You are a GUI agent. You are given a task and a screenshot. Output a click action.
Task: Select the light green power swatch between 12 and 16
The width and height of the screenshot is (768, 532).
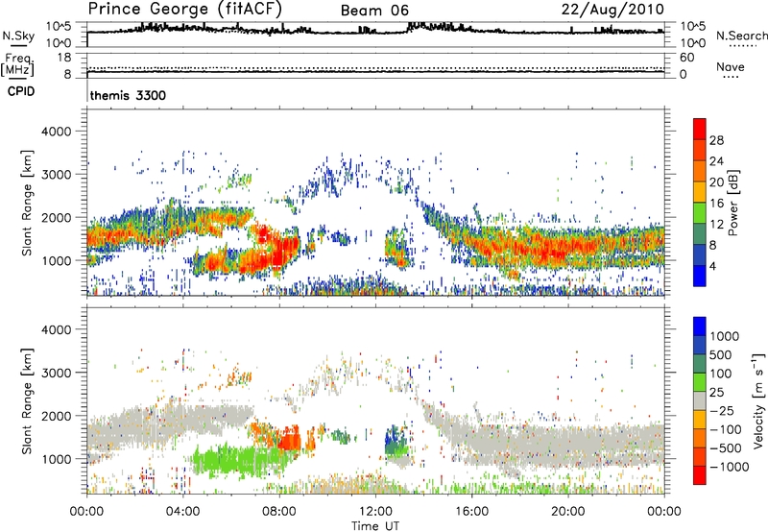[700, 213]
